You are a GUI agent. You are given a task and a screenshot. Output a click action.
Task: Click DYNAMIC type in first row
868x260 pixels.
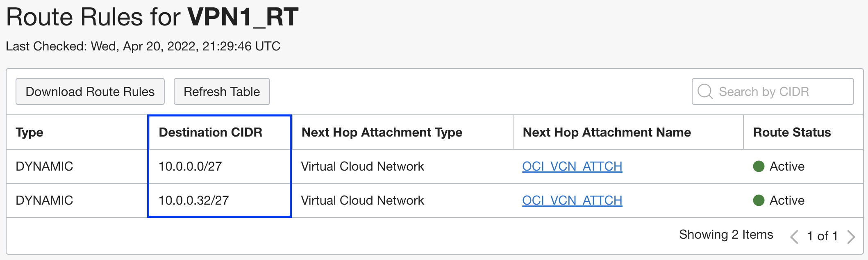point(44,166)
